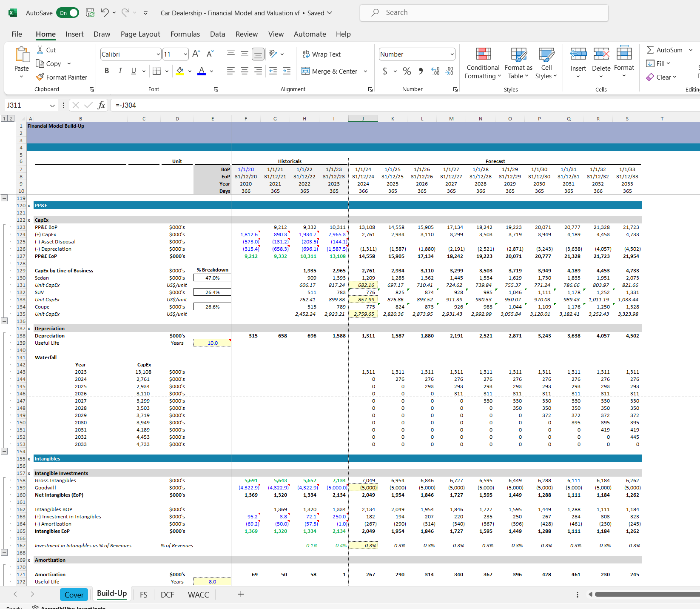Screen dimensions: 700x609
Task: Apply bold formatting with the B icon
Action: click(107, 71)
